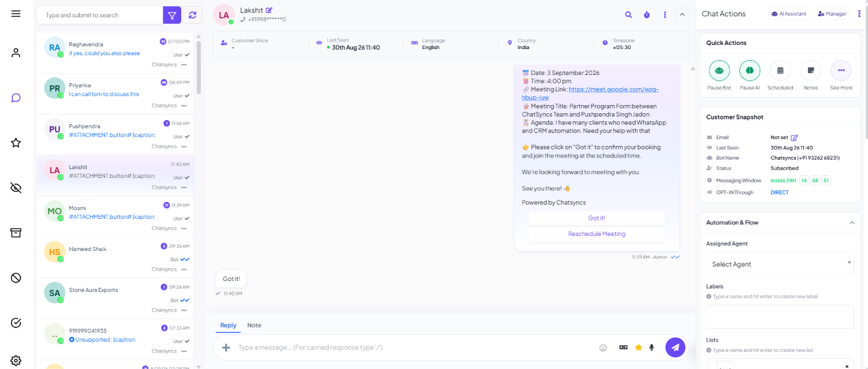
Task: Click the refresh chats button
Action: pyautogui.click(x=193, y=15)
